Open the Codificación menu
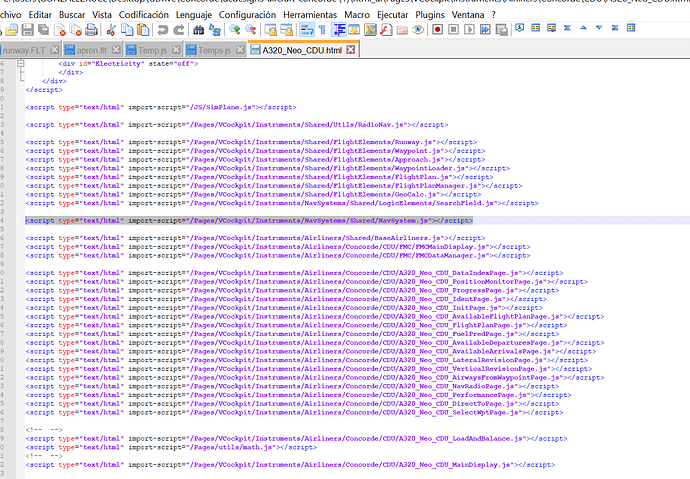The image size is (690, 479). pyautogui.click(x=143, y=15)
